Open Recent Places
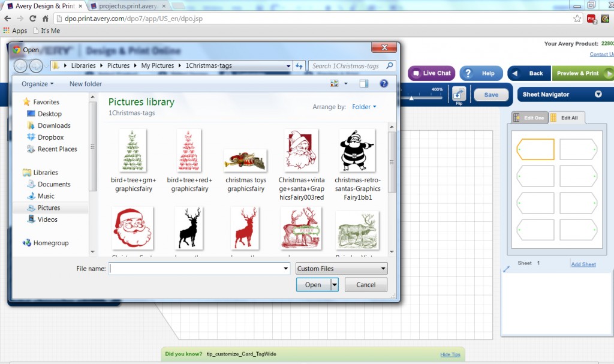 click(57, 149)
